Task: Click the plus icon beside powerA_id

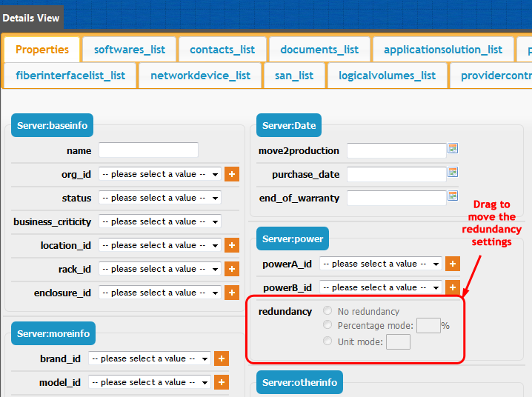Action: point(452,264)
